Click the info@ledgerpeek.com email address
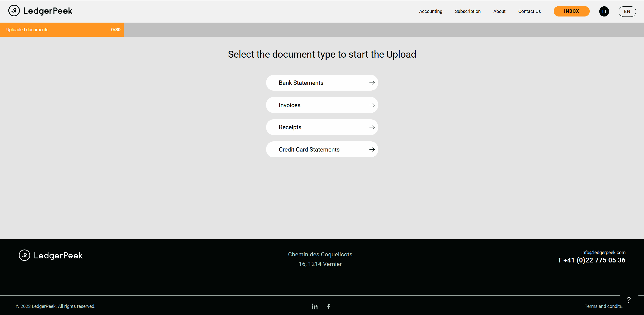 click(603, 252)
